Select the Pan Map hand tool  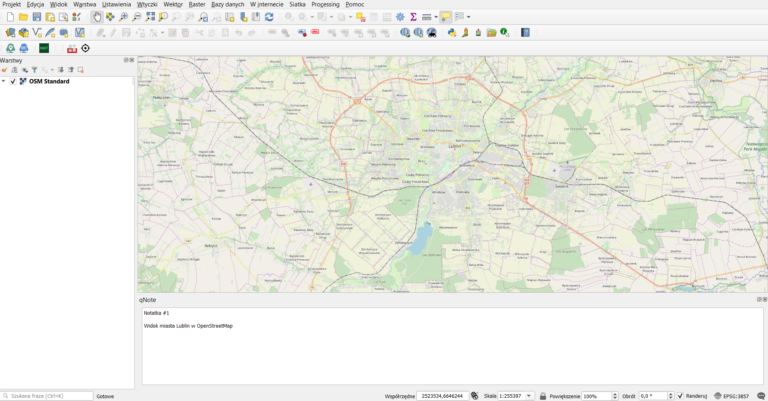97,17
